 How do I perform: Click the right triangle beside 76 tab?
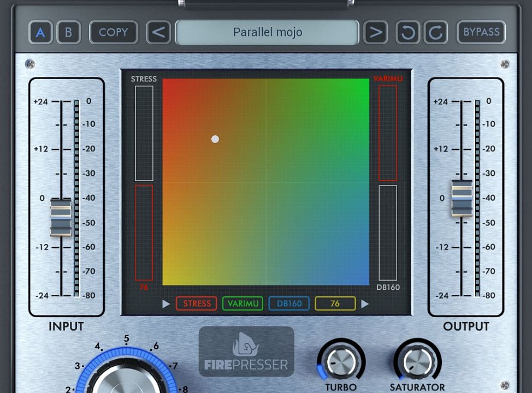pyautogui.click(x=365, y=304)
